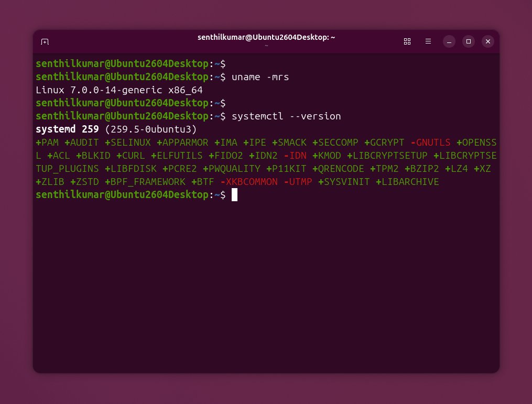
Task: Click the block cursor at the prompt
Action: (234, 195)
